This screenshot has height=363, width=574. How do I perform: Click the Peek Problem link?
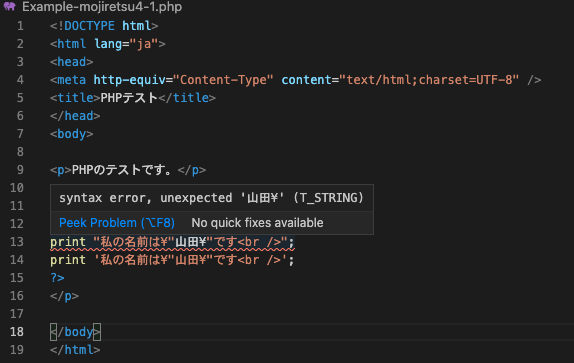click(117, 222)
